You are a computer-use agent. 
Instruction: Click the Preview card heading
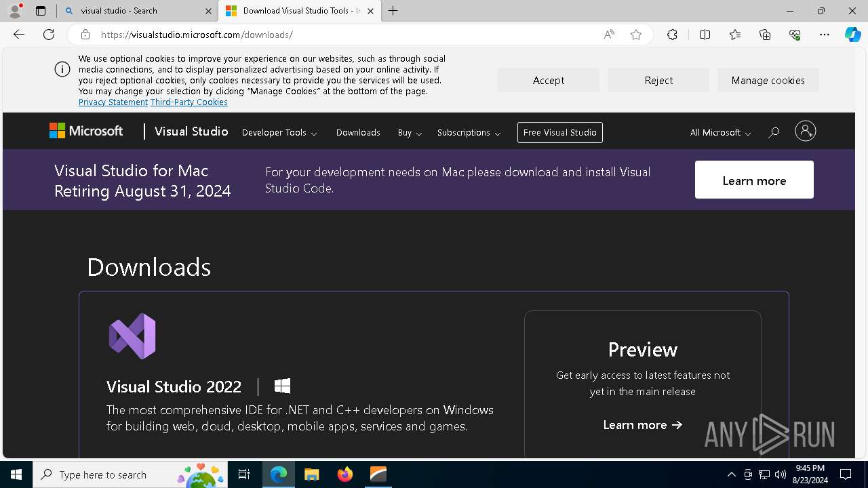pos(643,349)
